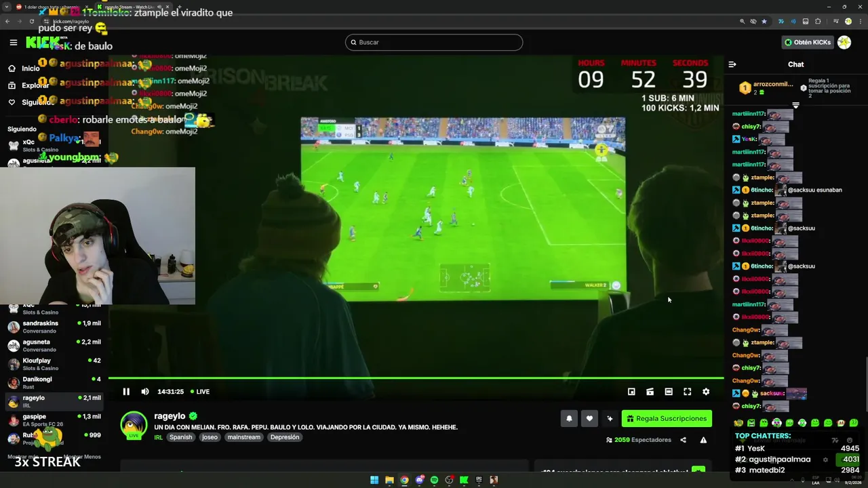The height and width of the screenshot is (488, 868).
Task: Click Regala Suscripciones button
Action: pyautogui.click(x=667, y=419)
